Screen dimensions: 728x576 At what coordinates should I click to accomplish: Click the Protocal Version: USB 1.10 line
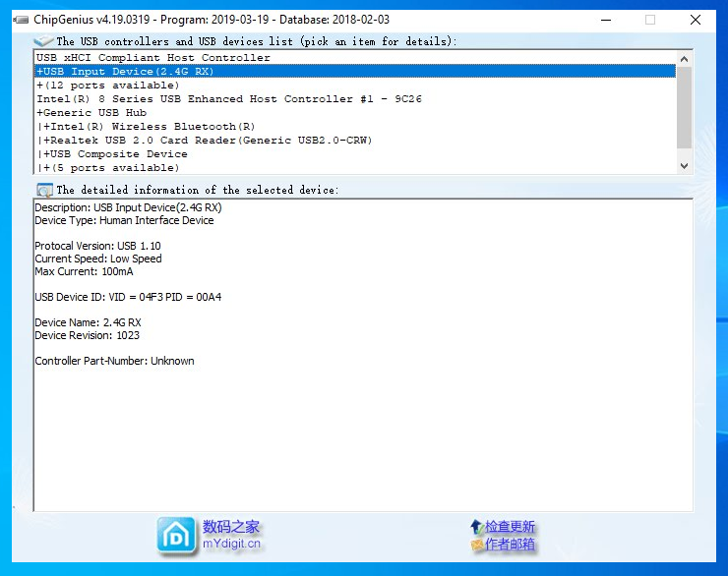click(x=97, y=246)
